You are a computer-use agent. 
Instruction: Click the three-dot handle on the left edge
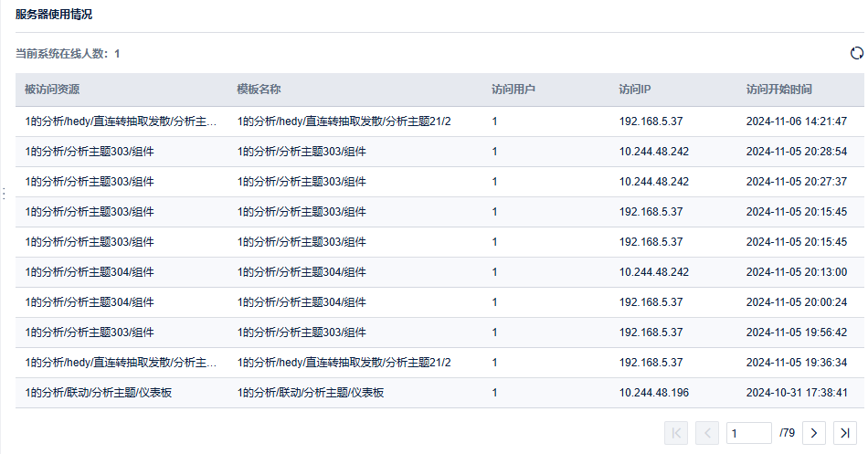tap(4, 194)
